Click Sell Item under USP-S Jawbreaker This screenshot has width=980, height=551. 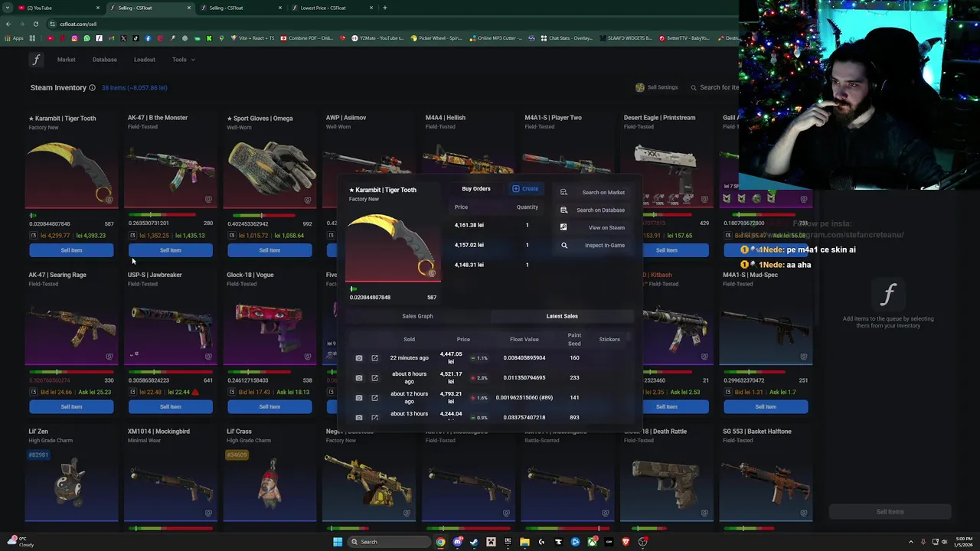pos(171,407)
